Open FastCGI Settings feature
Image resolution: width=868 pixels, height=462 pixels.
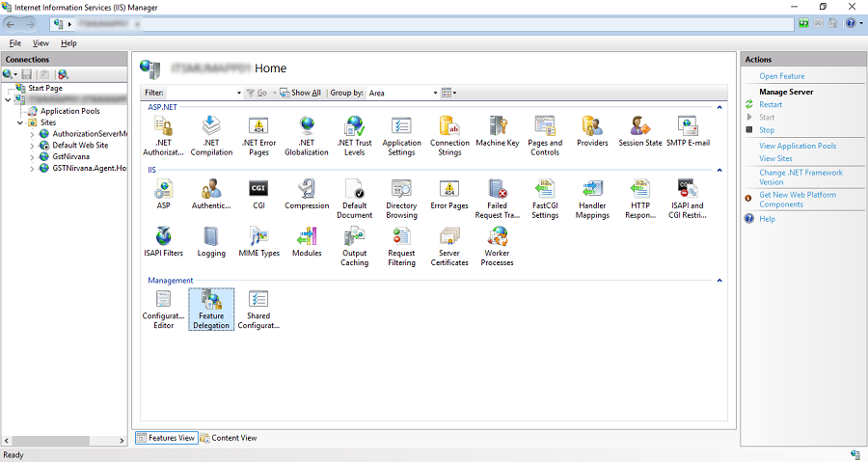pyautogui.click(x=545, y=199)
